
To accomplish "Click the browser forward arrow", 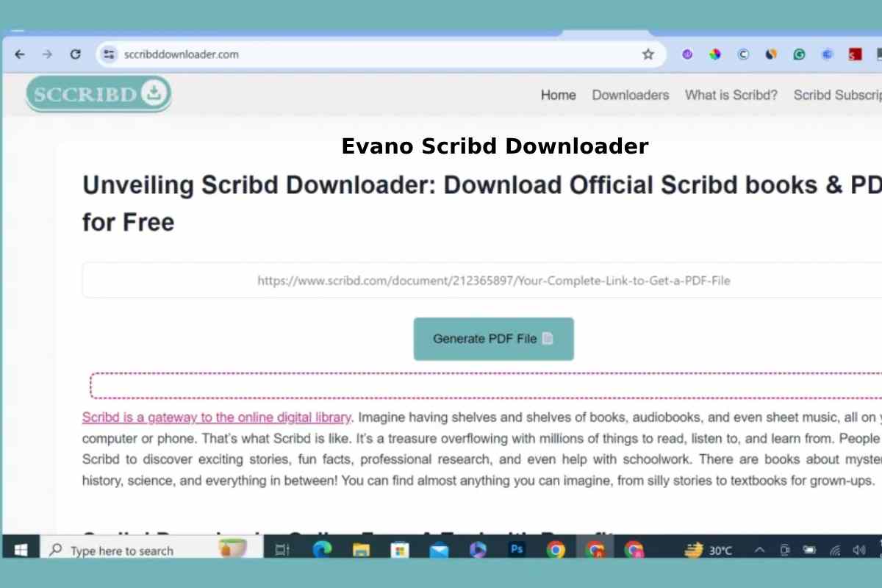I will pos(47,54).
